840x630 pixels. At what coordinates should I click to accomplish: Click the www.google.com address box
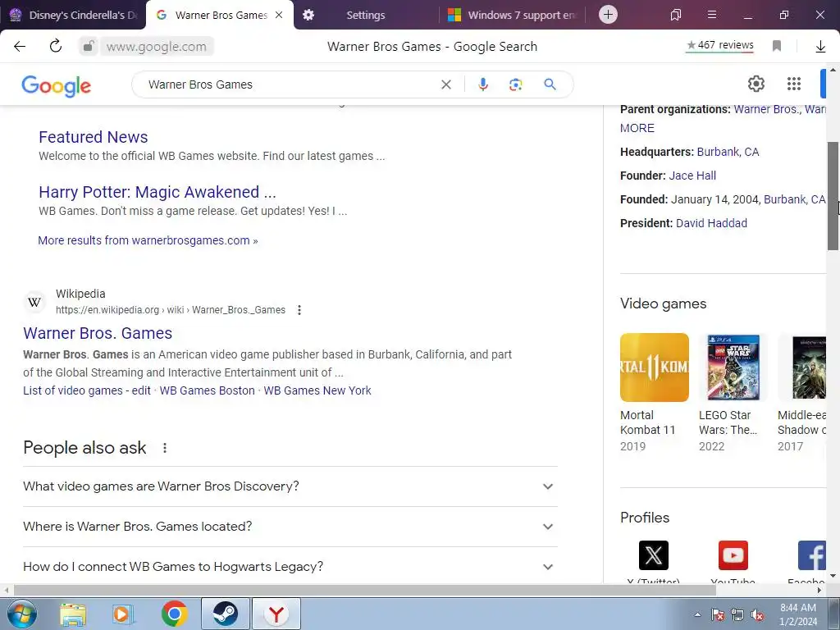157,46
